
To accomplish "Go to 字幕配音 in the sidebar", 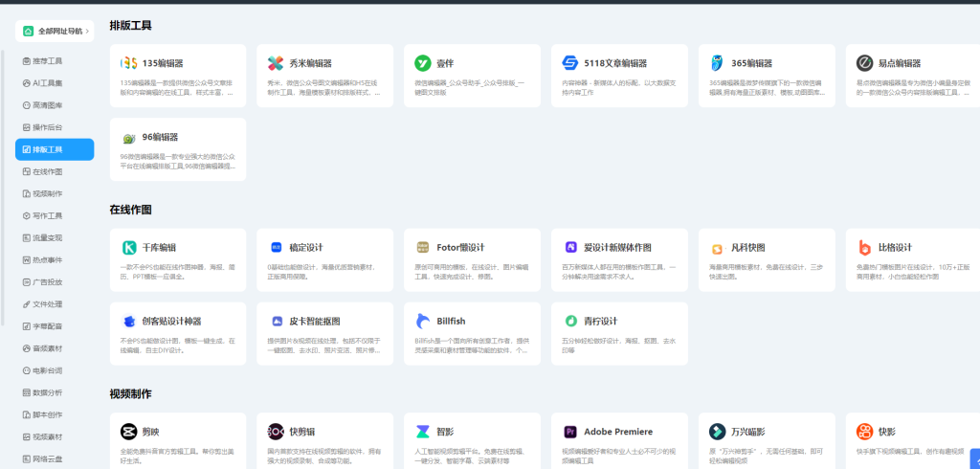I will tap(48, 326).
